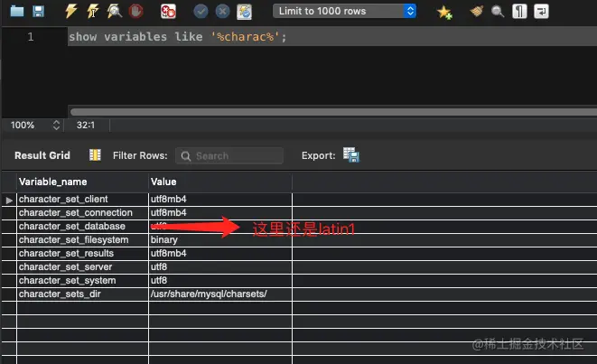The image size is (597, 364).
Task: Click the grid icon beside Result Grid
Action: coord(95,155)
